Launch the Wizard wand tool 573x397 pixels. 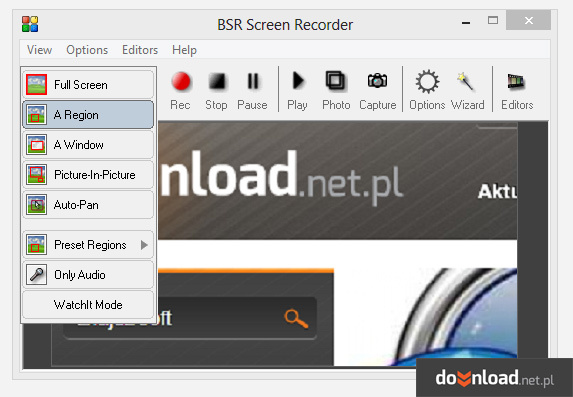(465, 81)
